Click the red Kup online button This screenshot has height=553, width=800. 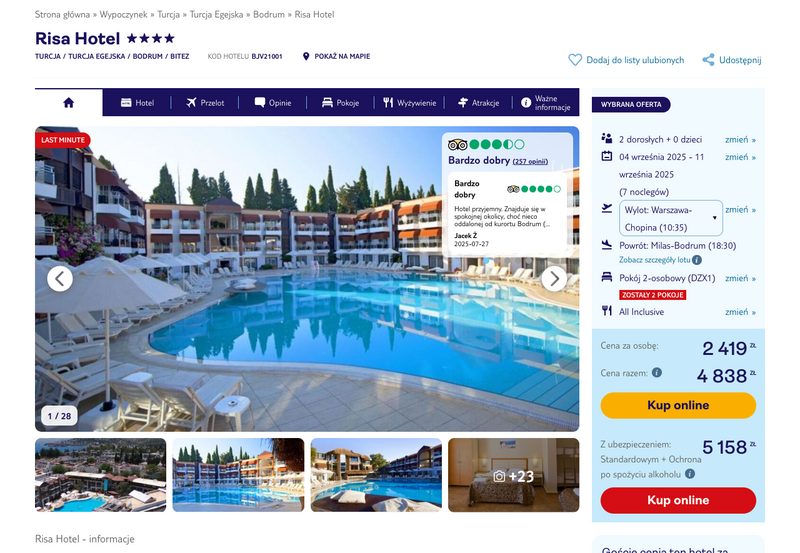678,500
